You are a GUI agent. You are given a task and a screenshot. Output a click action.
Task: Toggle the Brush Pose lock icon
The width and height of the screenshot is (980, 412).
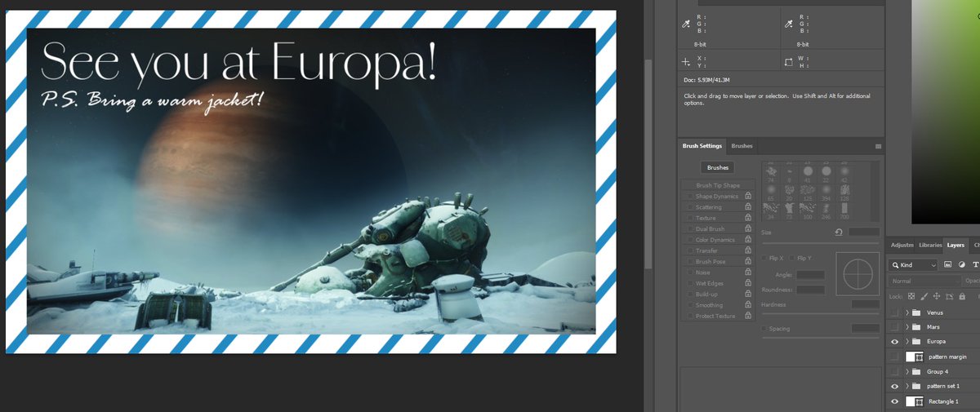click(x=748, y=261)
